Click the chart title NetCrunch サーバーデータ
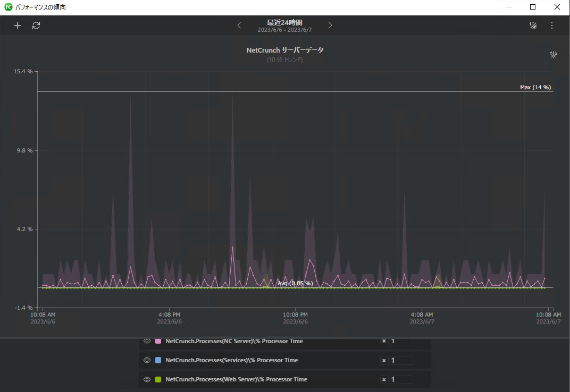Screen dimensions: 570x392 tap(284, 50)
